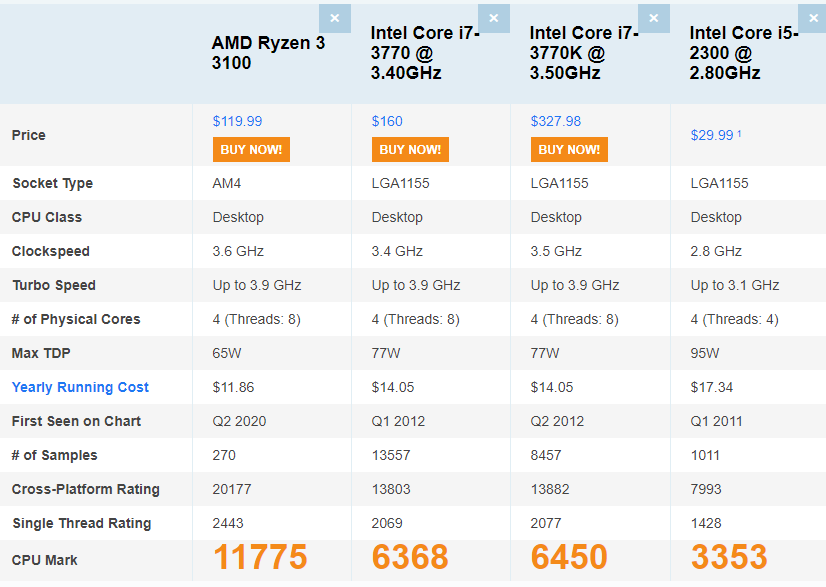Click AMD Ryzen 3 3100 heading
This screenshot has width=826, height=587.
coord(268,53)
